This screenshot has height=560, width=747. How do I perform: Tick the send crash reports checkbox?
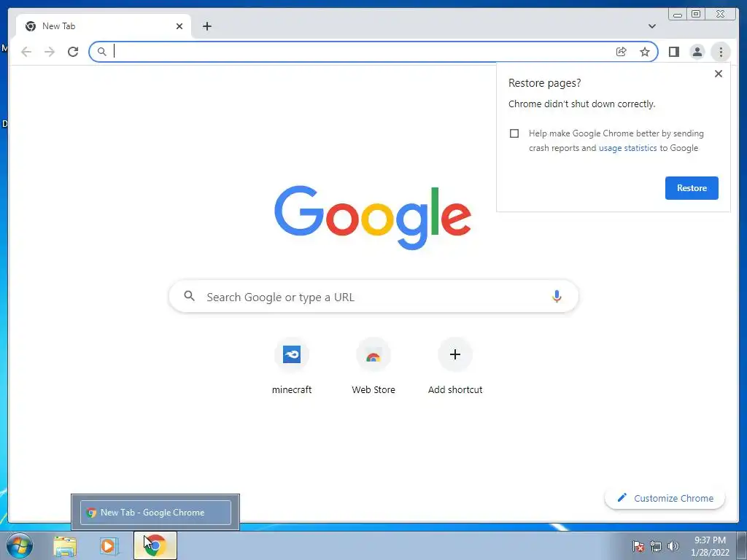pos(514,133)
